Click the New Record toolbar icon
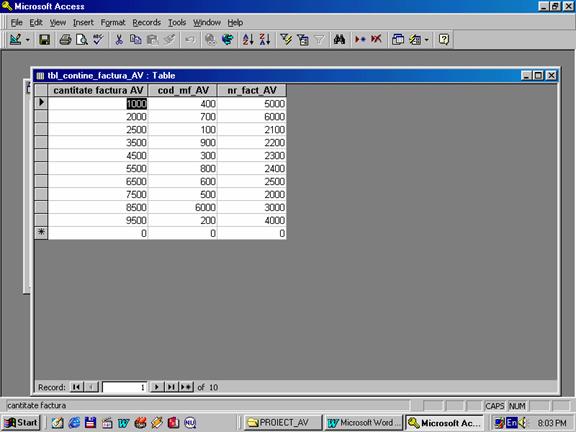This screenshot has height=432, width=576. pyautogui.click(x=360, y=39)
